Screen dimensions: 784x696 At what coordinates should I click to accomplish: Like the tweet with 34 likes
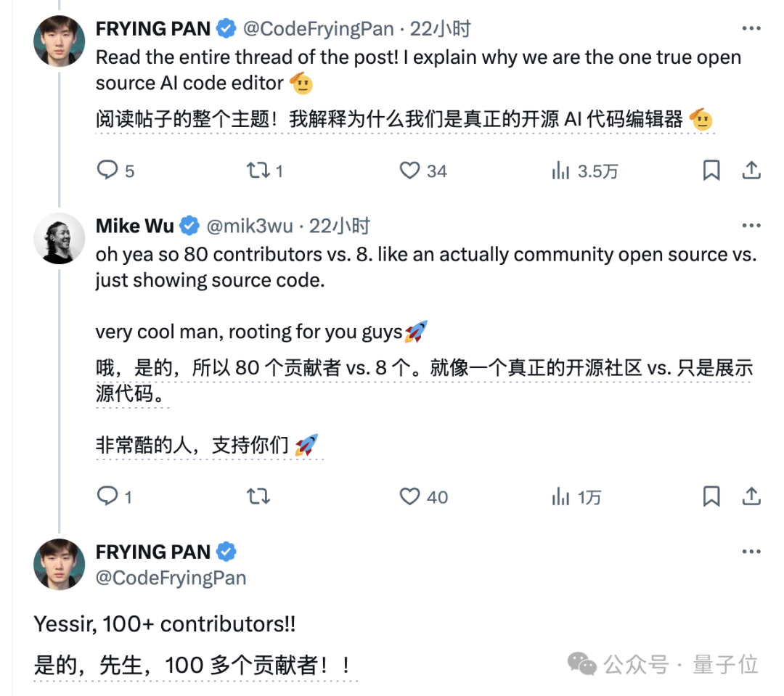(423, 171)
